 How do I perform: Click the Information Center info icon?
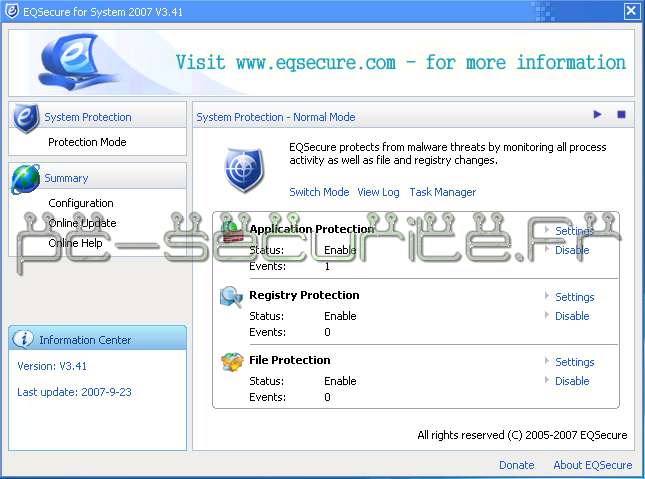[23, 339]
